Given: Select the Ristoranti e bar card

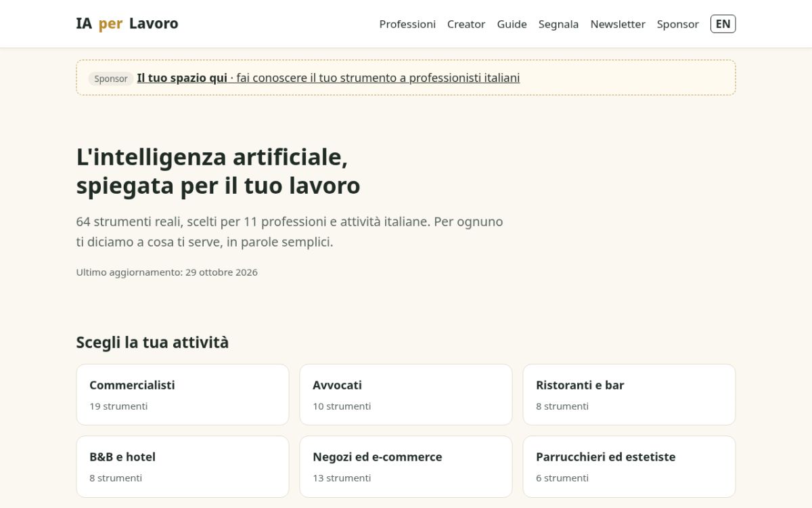Looking at the screenshot, I should tap(629, 395).
